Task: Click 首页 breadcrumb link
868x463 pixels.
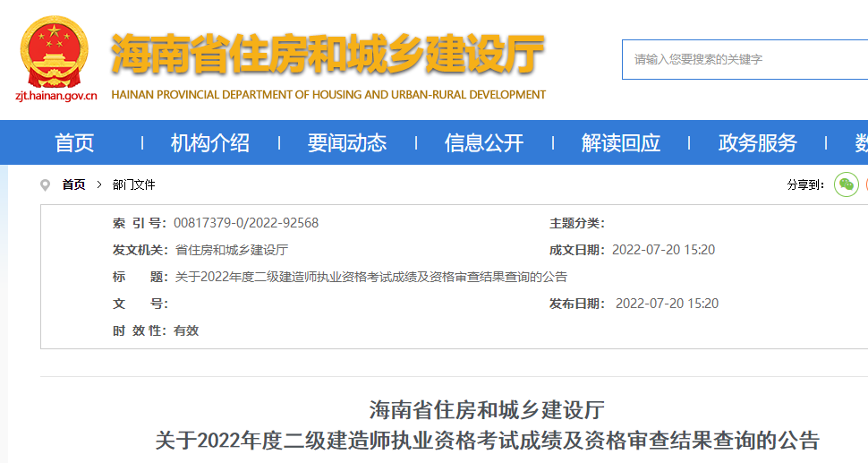Action: (73, 184)
